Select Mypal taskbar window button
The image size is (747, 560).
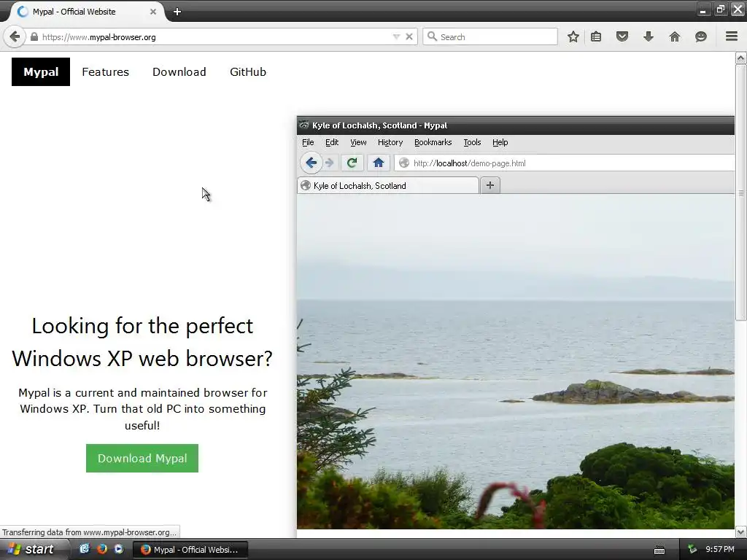(190, 550)
